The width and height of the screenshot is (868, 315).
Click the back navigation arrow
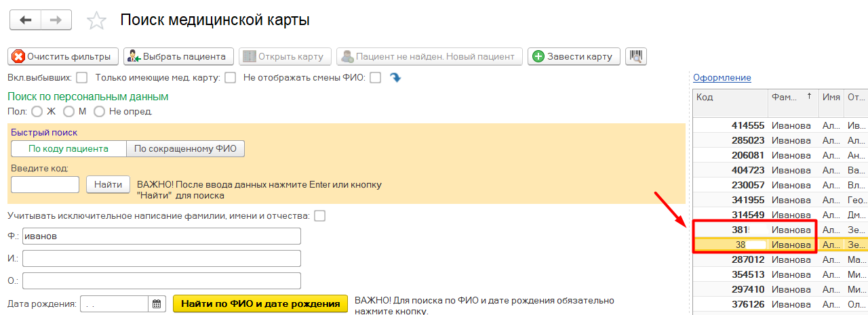click(25, 20)
